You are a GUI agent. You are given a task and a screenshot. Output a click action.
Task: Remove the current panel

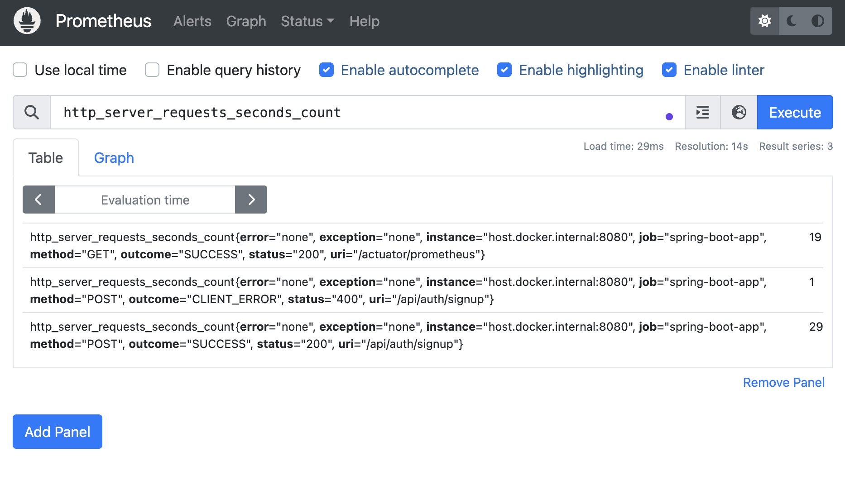pyautogui.click(x=784, y=382)
